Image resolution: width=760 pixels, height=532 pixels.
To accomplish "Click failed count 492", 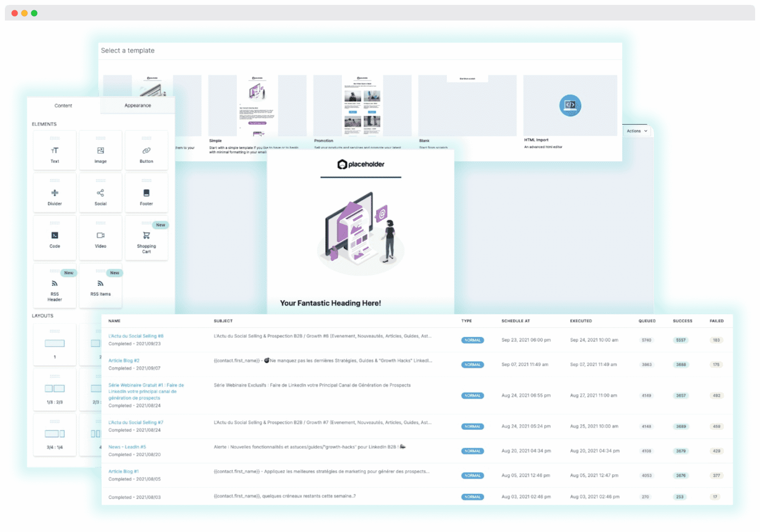I will [x=717, y=396].
